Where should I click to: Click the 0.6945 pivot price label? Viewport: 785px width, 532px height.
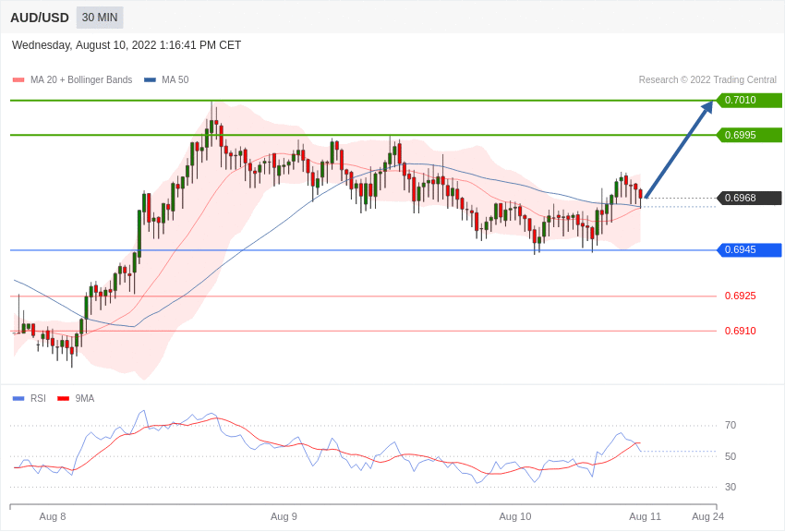pos(749,249)
